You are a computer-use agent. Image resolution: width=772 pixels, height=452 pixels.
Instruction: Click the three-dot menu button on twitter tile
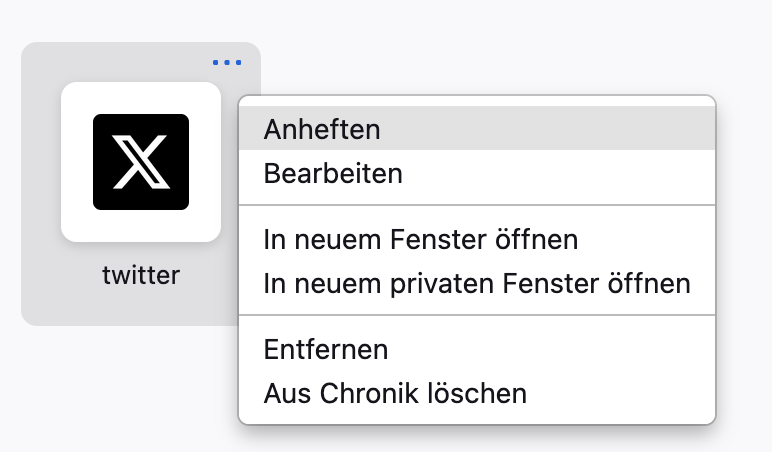tap(227, 62)
